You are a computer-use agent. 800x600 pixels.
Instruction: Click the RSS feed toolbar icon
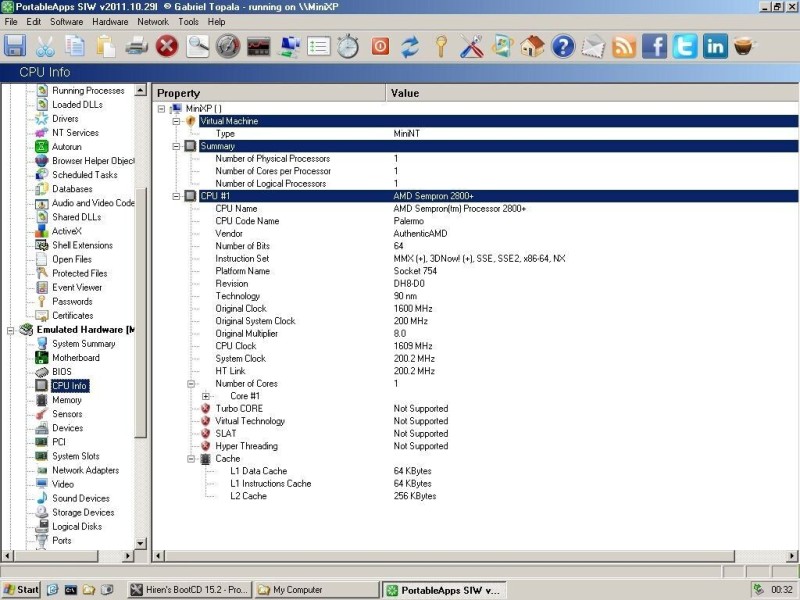point(623,46)
